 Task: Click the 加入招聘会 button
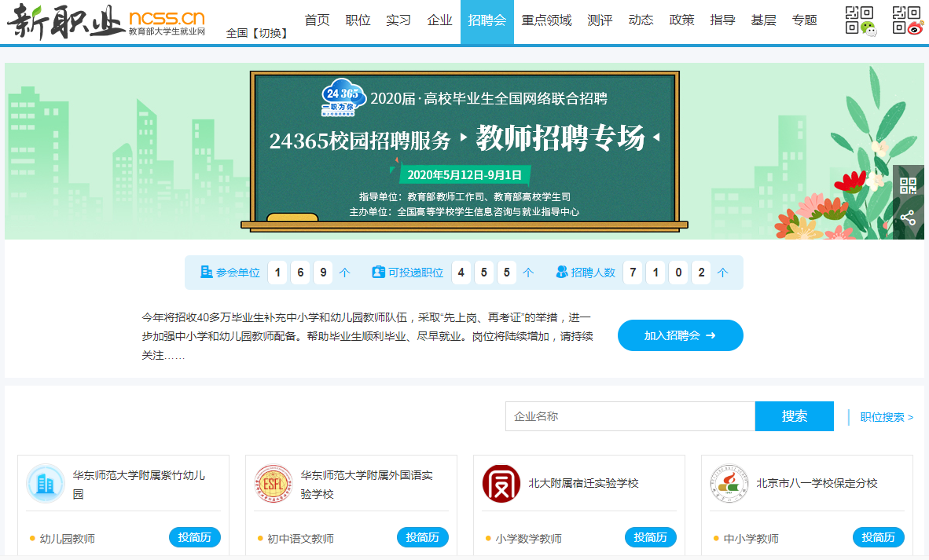(x=680, y=335)
